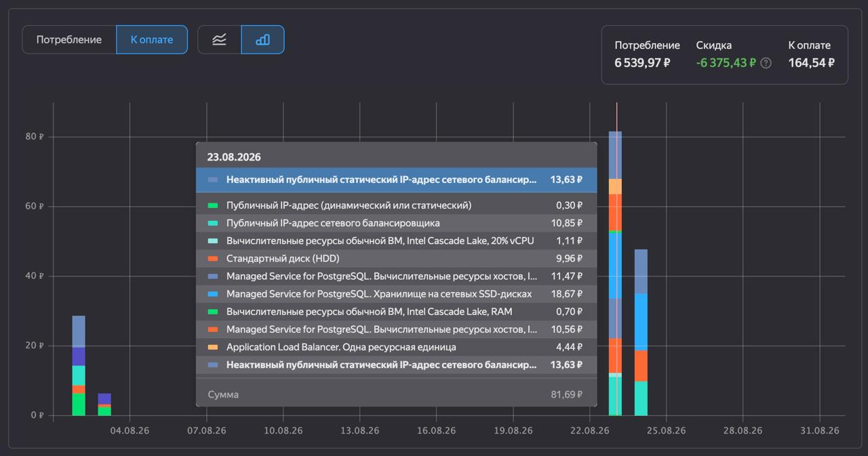The image size is (868, 456).
Task: Click the 80 ₽ y-axis label
Action: 35,136
